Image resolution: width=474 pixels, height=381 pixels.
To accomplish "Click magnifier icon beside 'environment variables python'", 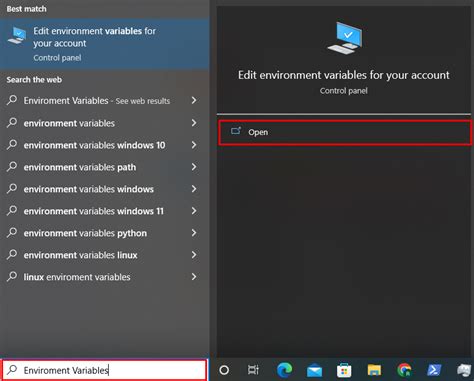I will (x=12, y=232).
